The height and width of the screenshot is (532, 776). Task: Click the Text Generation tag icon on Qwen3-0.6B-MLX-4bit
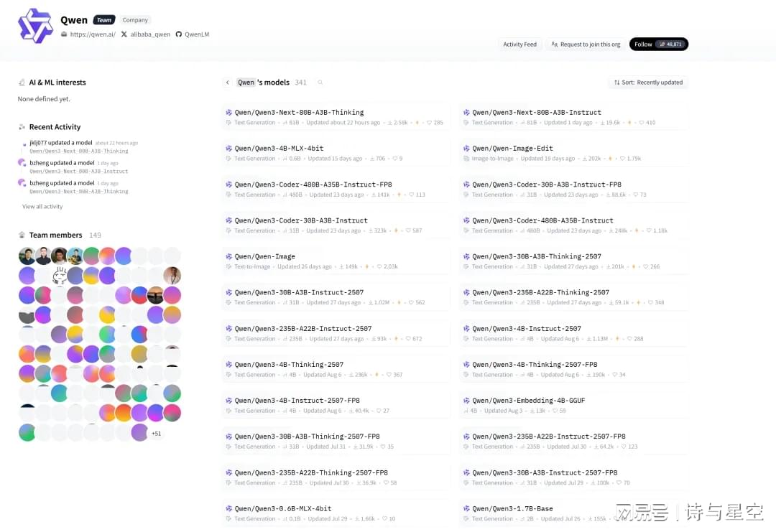click(x=228, y=519)
